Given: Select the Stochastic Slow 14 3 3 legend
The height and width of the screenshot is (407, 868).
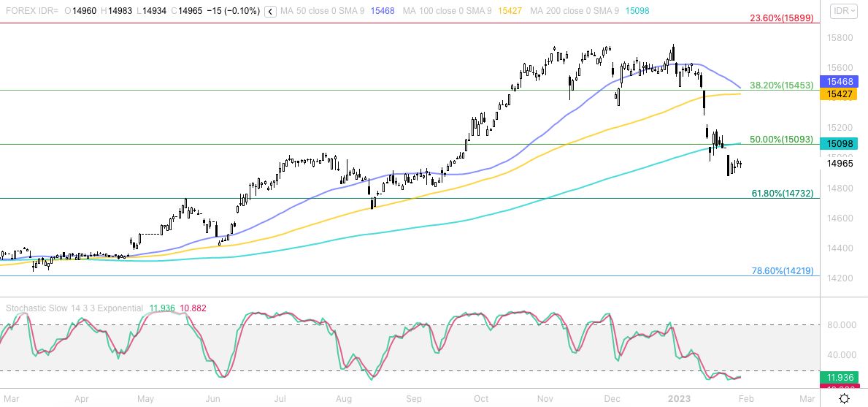Looking at the screenshot, I should point(74,308).
